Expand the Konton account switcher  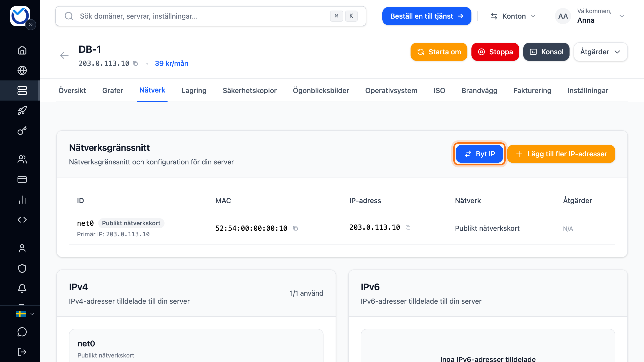513,16
